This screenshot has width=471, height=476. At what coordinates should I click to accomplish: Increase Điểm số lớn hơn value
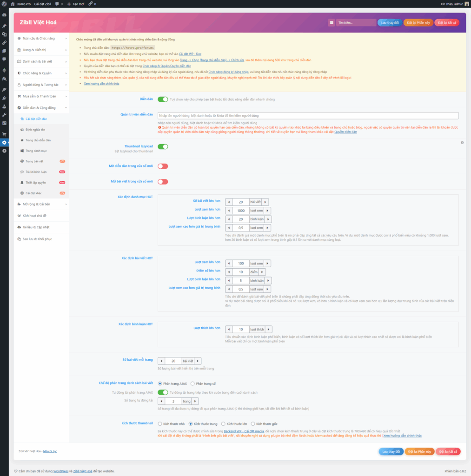point(262,272)
